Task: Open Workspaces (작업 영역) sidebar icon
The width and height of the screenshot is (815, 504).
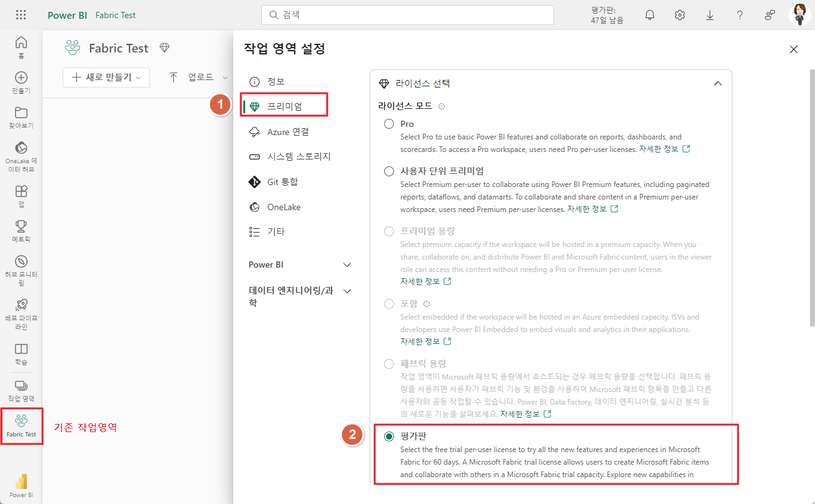Action: click(x=21, y=390)
